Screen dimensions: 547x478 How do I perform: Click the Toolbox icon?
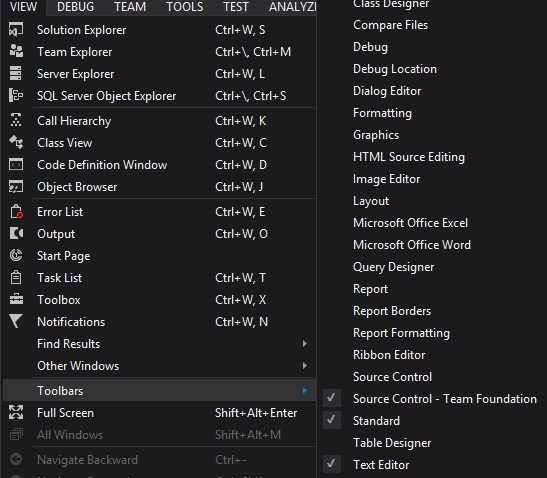click(x=16, y=299)
